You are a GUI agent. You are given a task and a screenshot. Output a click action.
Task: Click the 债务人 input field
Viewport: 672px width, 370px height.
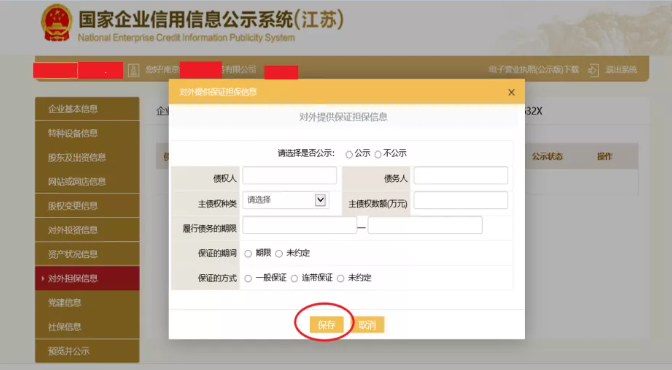click(x=461, y=175)
